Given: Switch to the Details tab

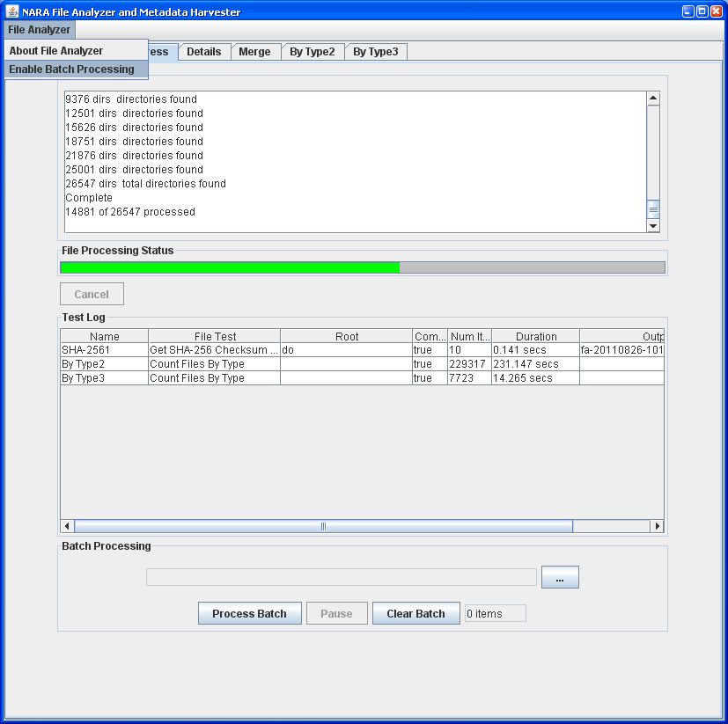Looking at the screenshot, I should pyautogui.click(x=204, y=51).
